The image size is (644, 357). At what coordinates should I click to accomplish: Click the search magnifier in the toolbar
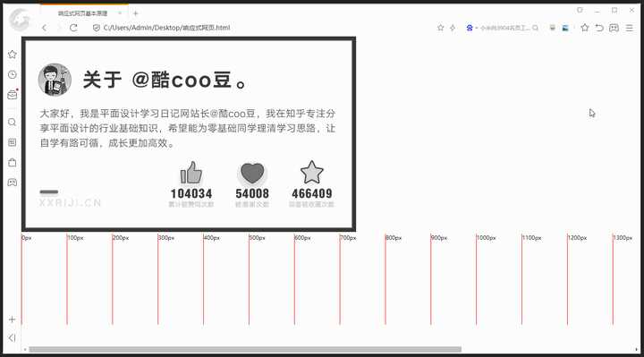pos(535,28)
